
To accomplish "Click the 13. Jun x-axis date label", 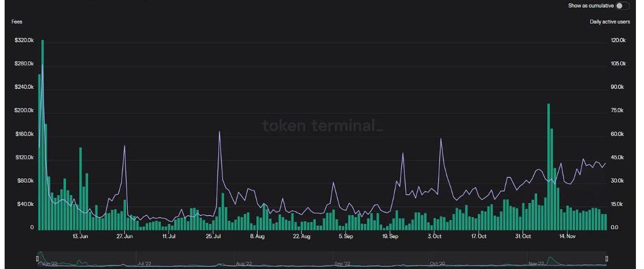I will pos(80,236).
